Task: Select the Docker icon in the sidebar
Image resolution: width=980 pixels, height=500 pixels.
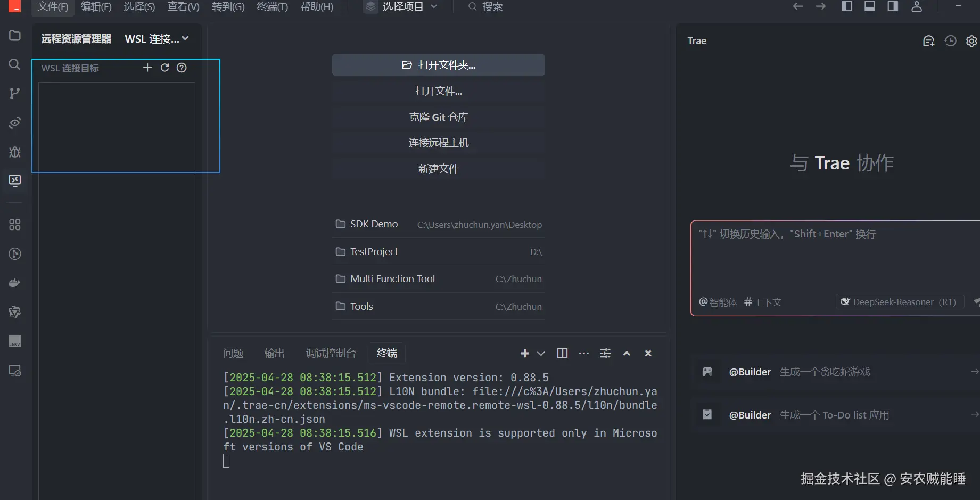Action: pos(14,282)
